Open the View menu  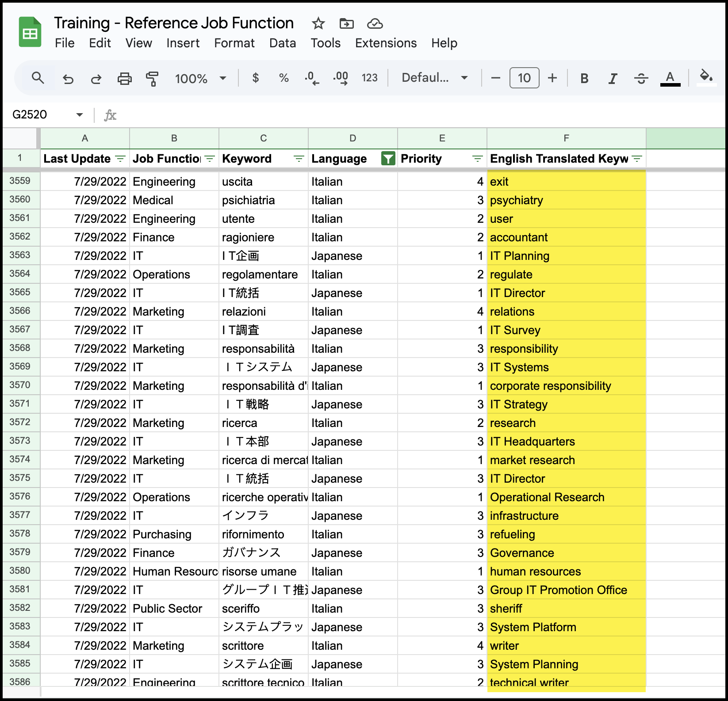138,43
